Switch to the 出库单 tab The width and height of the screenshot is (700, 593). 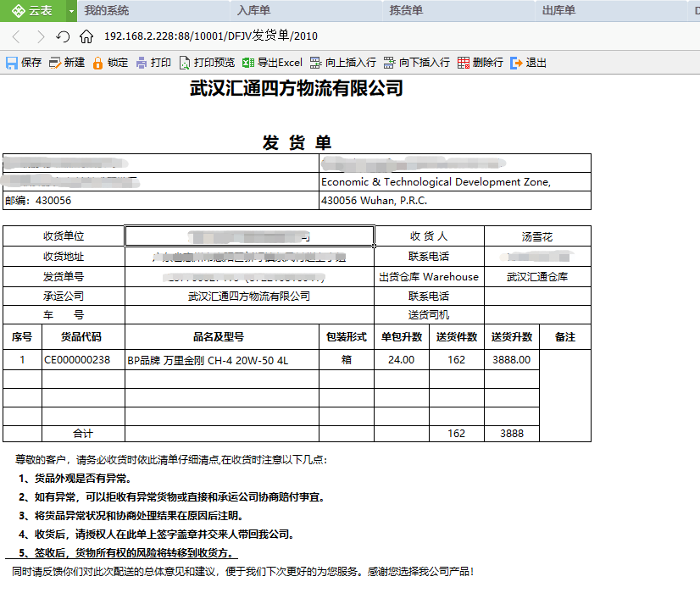(611, 11)
